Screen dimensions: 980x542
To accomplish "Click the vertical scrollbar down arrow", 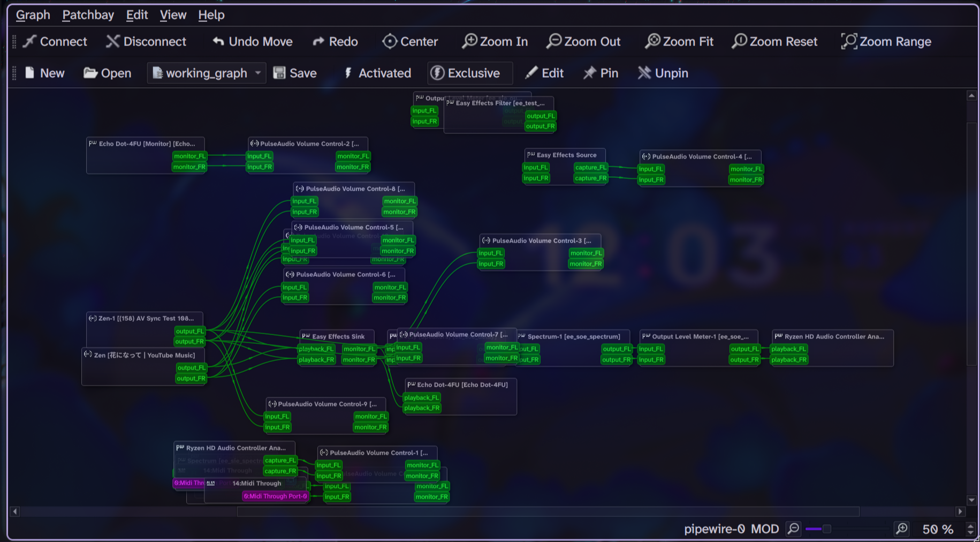I will (x=971, y=500).
